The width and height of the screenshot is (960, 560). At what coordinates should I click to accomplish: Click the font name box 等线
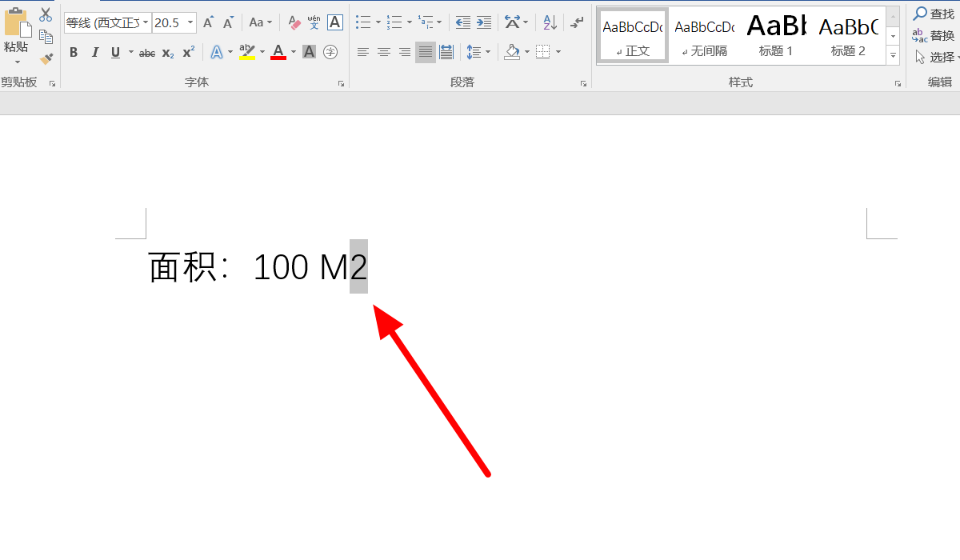102,22
